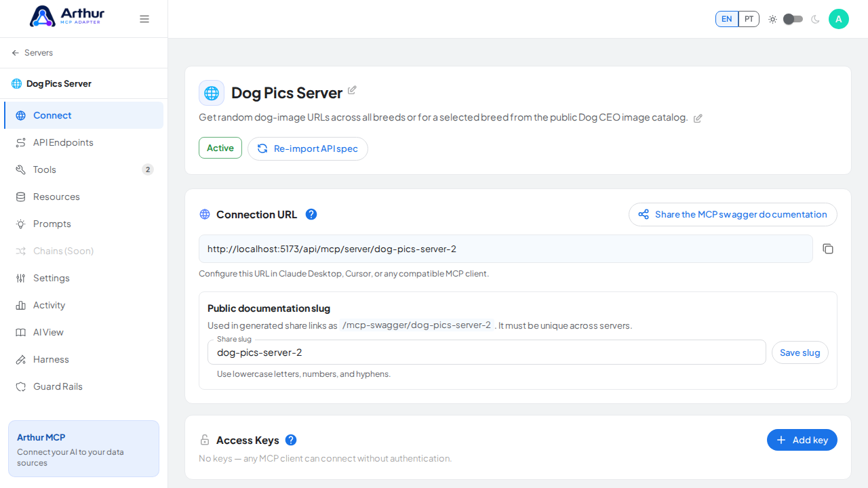Click the Public documentation slug heading
Screen dimensions: 868x488
[x=269, y=308]
